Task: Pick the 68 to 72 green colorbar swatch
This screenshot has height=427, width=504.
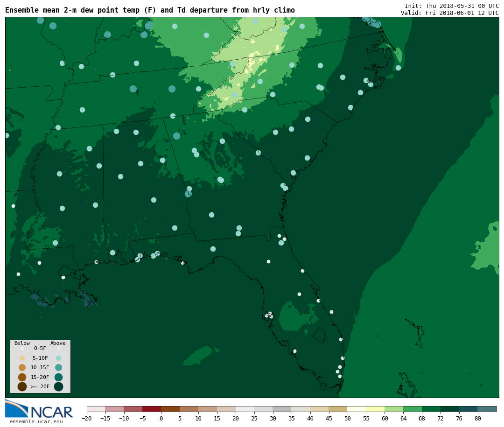Action: coord(432,409)
